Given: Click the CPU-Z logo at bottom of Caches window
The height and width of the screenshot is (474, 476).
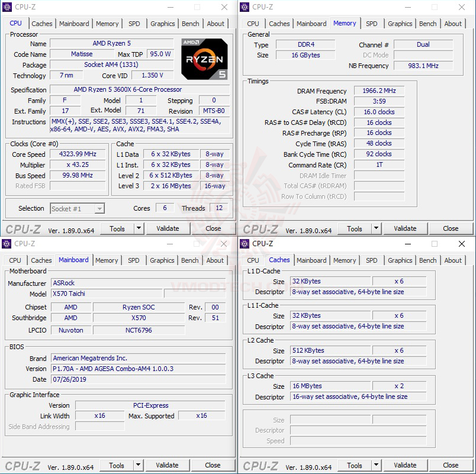Looking at the screenshot, I should click(263, 465).
